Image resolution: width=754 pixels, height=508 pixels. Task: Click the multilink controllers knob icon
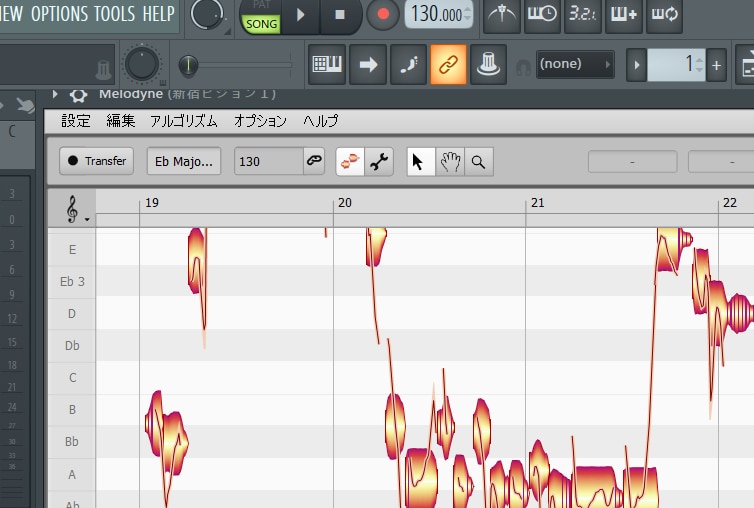[489, 64]
